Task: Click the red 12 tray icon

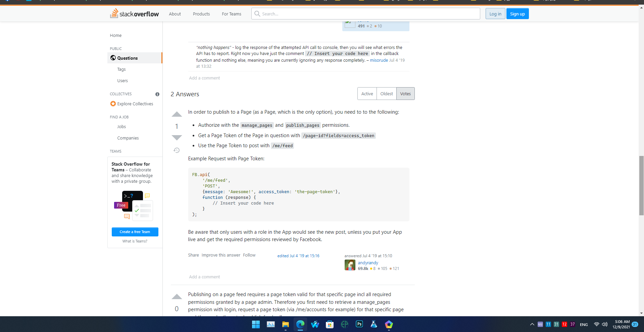Action: (564, 324)
